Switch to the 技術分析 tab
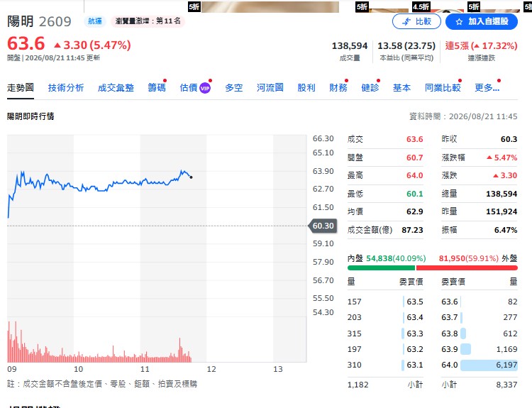Image resolution: width=532 pixels, height=408 pixels. [x=66, y=88]
